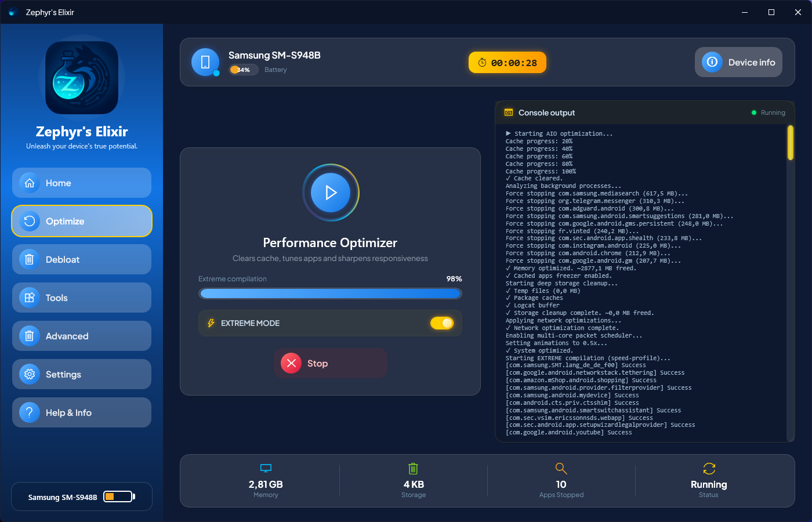Viewport: 812px width, 522px height.
Task: Click the sidebar battery indicator icon
Action: tap(119, 496)
